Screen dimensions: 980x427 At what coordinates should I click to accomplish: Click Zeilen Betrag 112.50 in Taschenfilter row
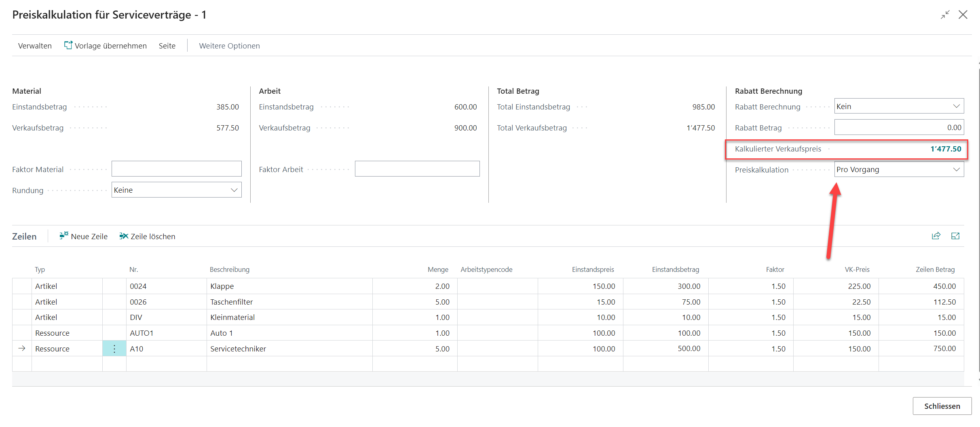921,302
